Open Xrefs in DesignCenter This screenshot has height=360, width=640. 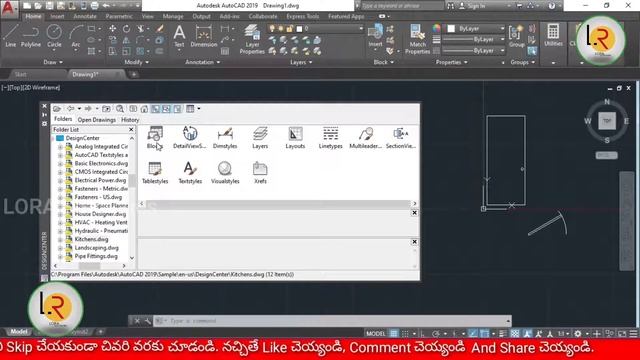260,173
